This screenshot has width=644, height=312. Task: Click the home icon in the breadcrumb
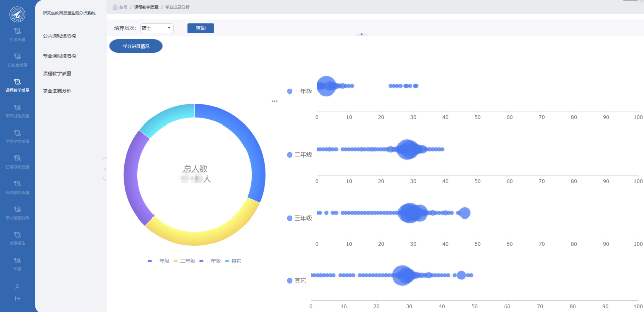pos(115,7)
